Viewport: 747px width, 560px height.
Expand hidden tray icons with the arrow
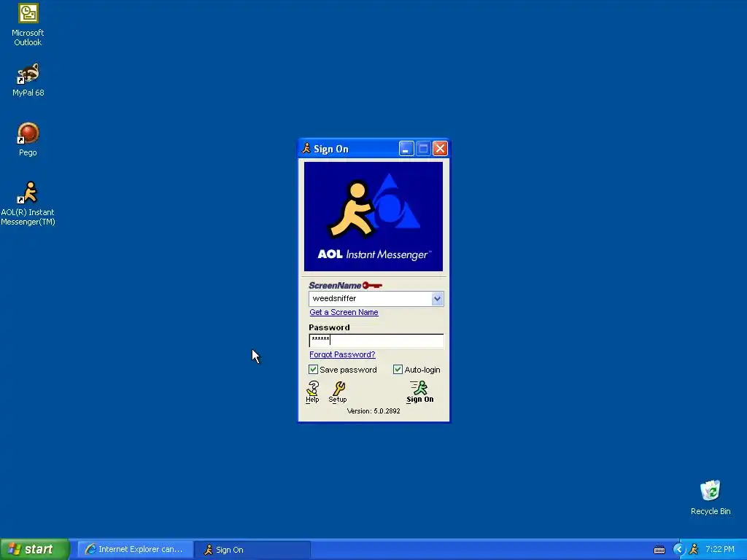[x=678, y=549]
